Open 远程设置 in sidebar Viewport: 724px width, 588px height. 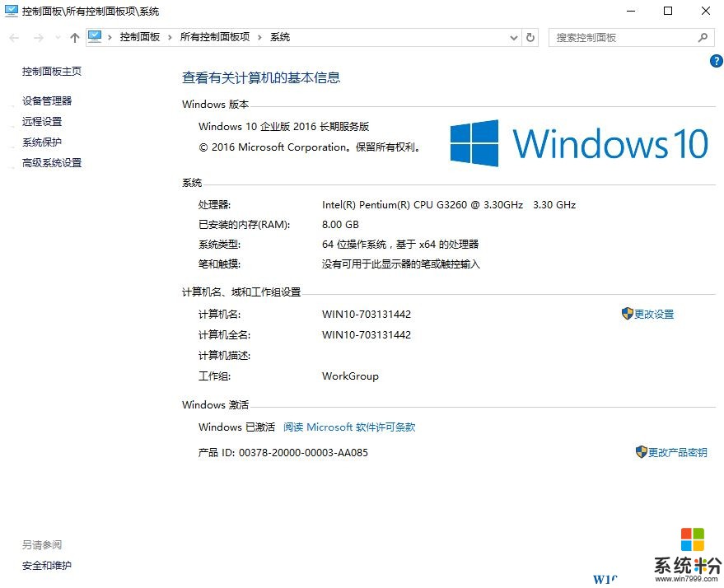42,121
